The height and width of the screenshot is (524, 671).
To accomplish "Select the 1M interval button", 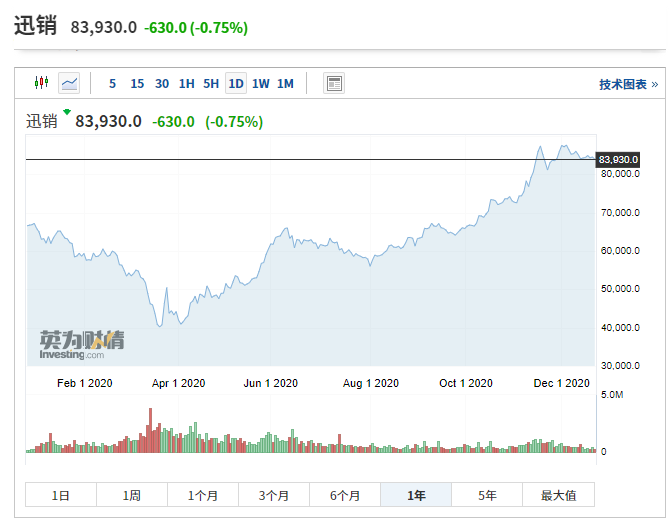I will click(285, 83).
